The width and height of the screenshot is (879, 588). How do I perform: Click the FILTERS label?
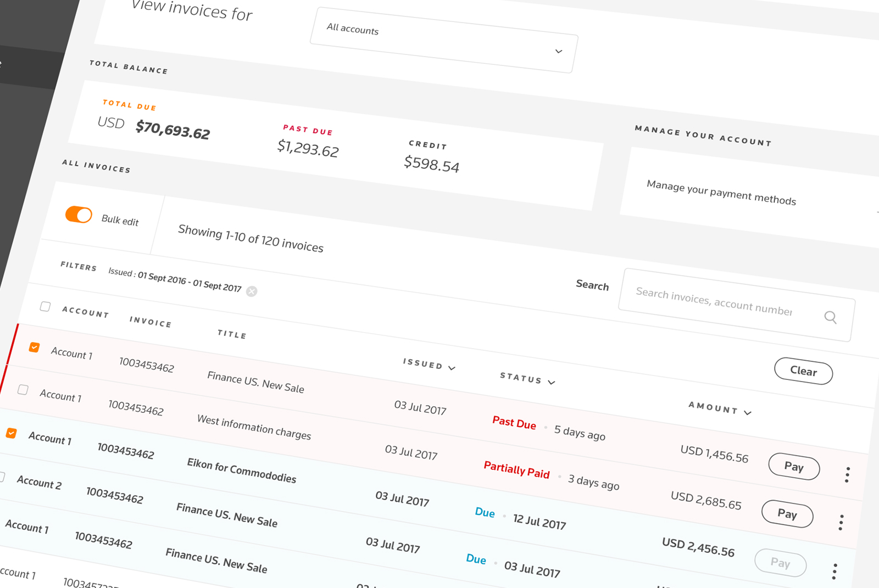click(x=79, y=266)
